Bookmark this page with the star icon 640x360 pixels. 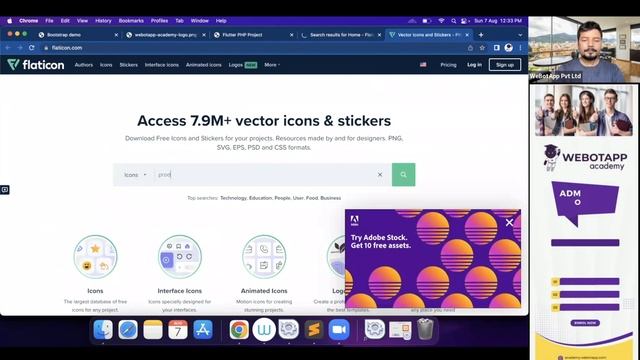(x=482, y=48)
